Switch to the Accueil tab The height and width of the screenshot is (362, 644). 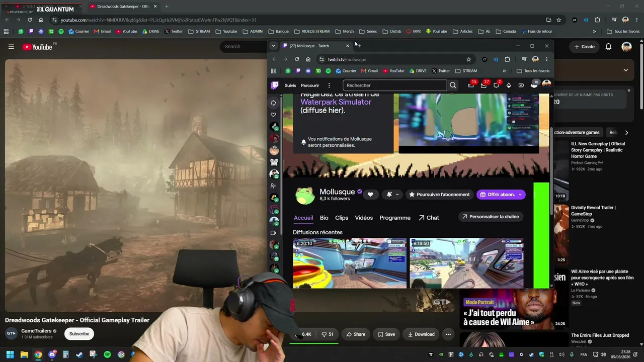pyautogui.click(x=303, y=218)
